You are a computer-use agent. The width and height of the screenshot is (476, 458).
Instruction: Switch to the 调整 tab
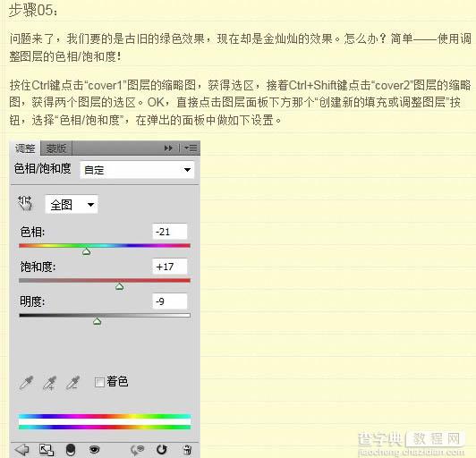[x=25, y=148]
